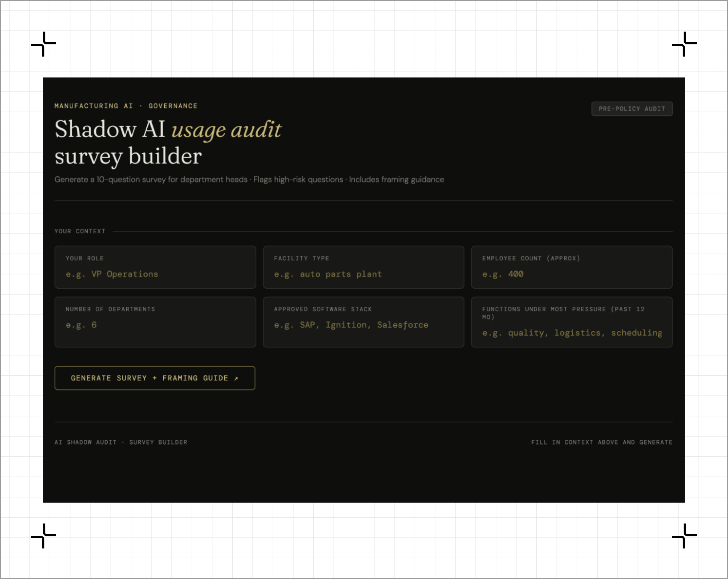Focus the Number of Departments field
Screen dimensions: 728x579
[x=155, y=325]
